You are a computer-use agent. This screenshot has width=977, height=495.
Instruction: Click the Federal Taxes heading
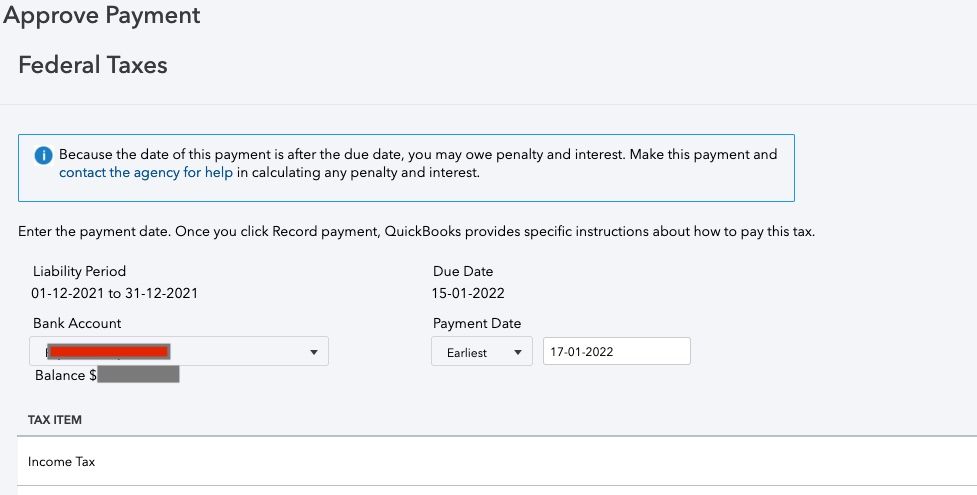[x=93, y=66]
